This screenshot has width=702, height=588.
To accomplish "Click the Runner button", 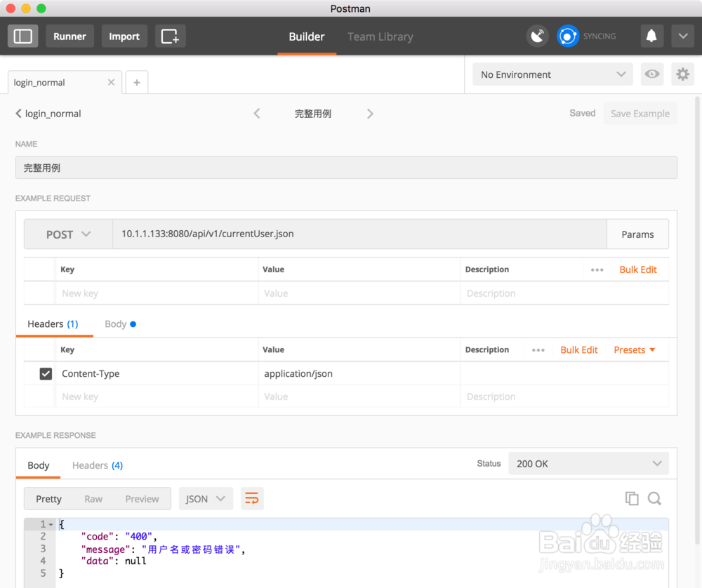I will (x=69, y=36).
